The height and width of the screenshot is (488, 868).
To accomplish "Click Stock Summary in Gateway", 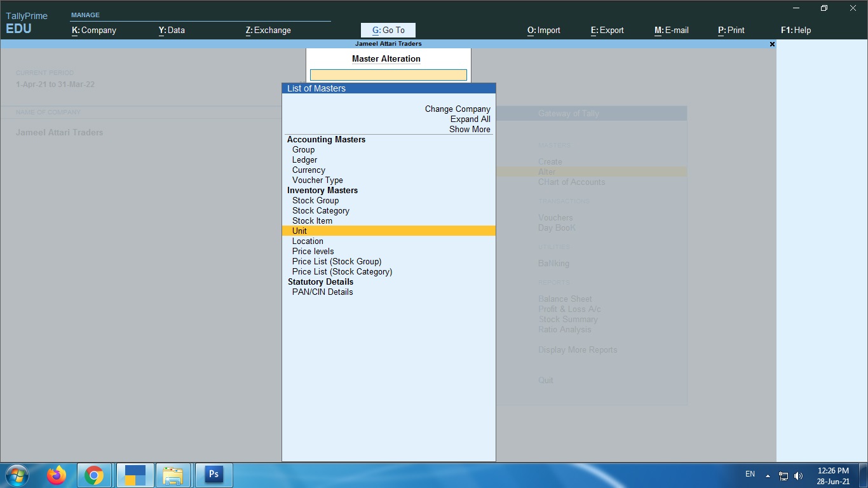I will click(x=568, y=319).
